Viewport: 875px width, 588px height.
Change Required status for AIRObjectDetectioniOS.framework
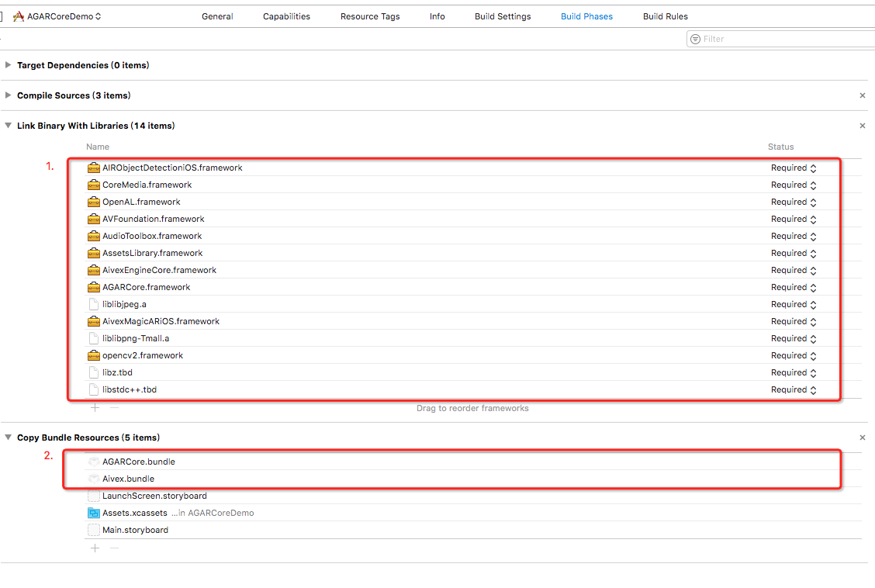[794, 168]
